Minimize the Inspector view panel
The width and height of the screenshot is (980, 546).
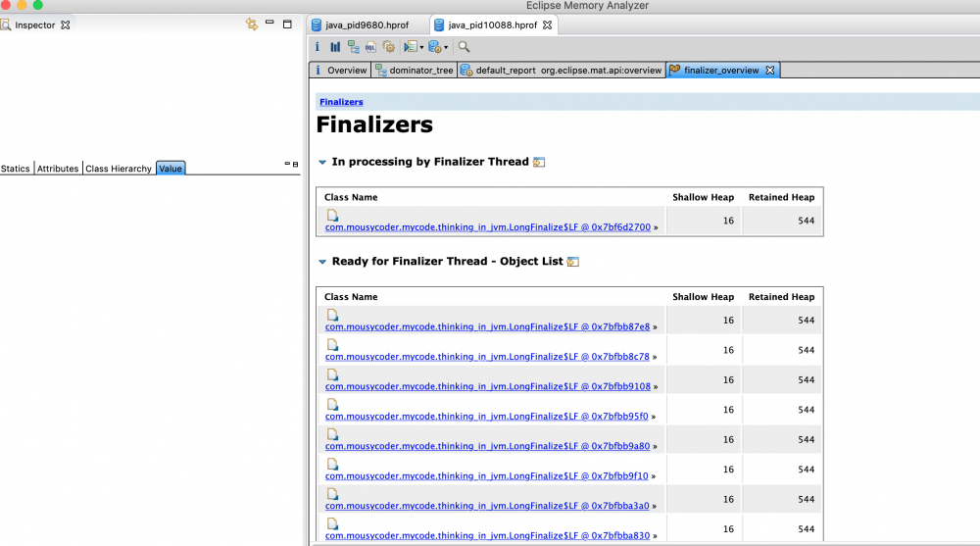pyautogui.click(x=269, y=24)
